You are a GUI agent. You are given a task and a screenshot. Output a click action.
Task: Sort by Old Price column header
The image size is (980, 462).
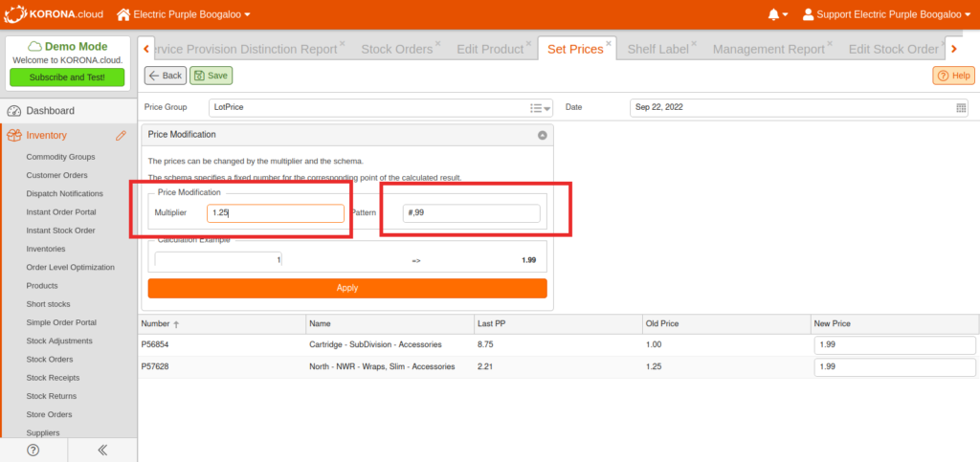(726, 324)
